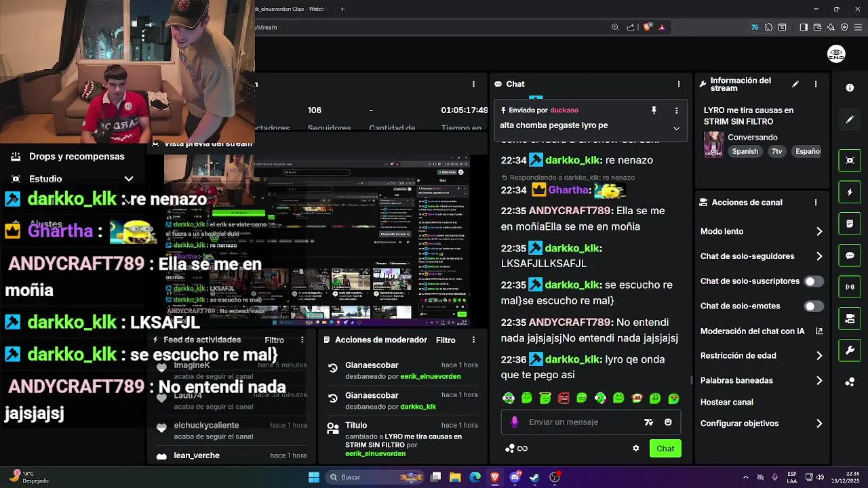The image size is (868, 488).
Task: Expand Modo lento options
Action: [819, 231]
